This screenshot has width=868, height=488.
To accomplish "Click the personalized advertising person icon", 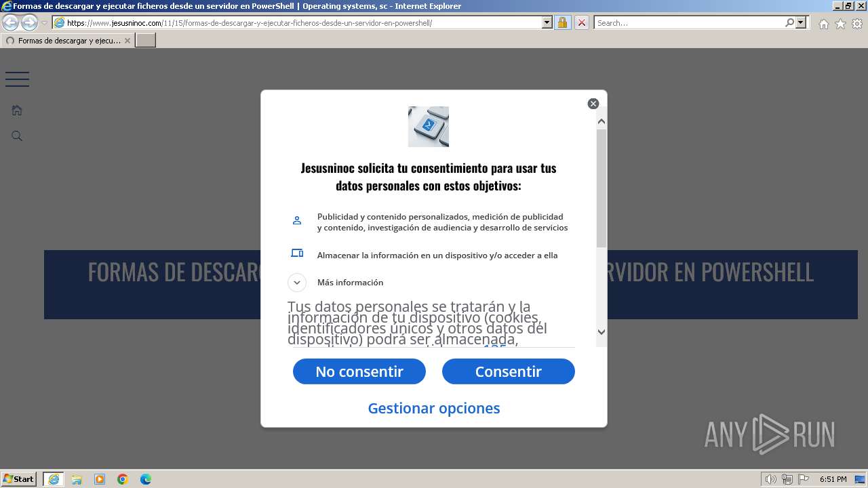I will 297,220.
